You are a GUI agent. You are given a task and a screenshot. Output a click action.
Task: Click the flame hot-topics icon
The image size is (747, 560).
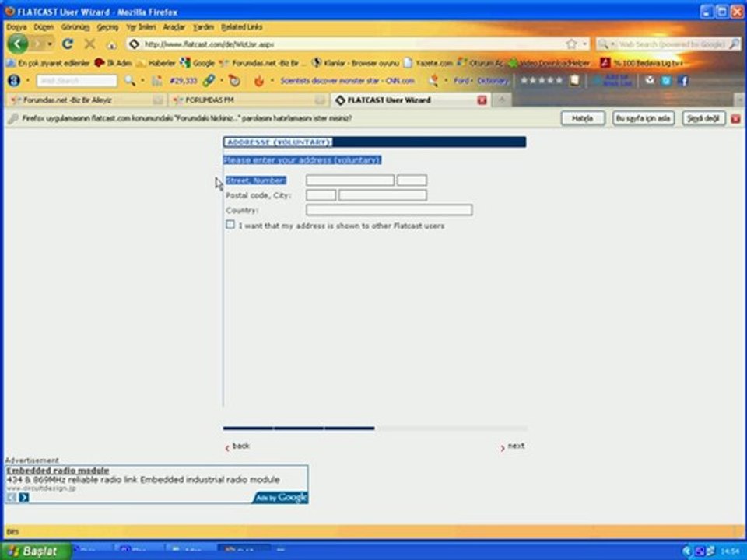[x=258, y=80]
